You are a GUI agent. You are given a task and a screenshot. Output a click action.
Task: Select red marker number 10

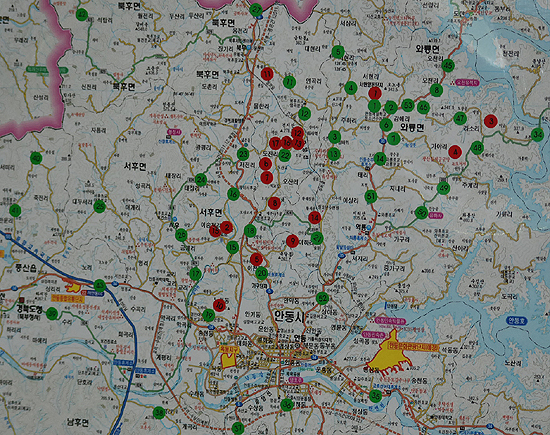pyautogui.click(x=220, y=305)
